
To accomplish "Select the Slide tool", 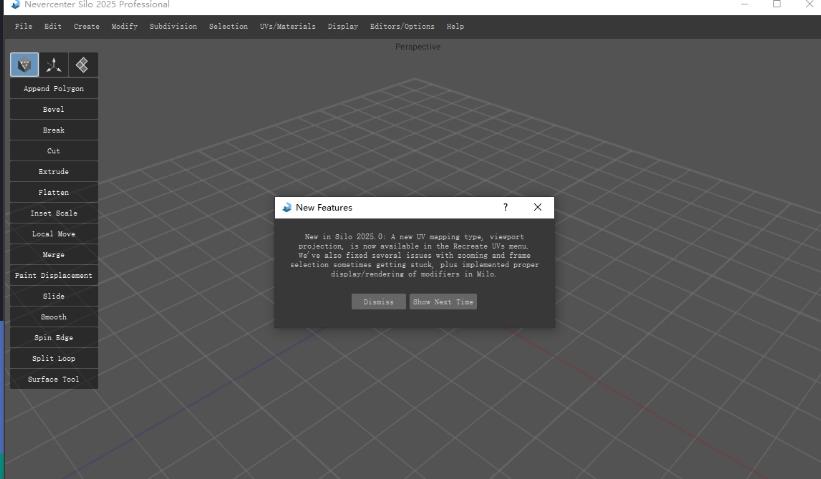I will (54, 296).
